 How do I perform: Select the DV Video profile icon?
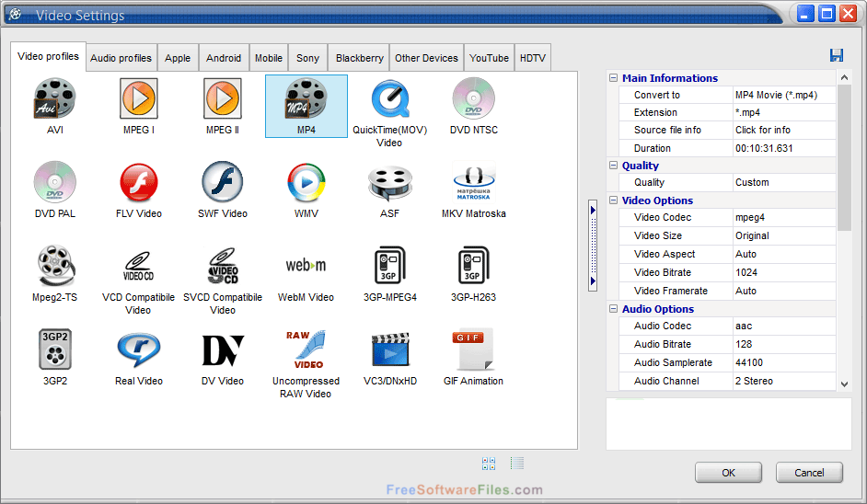(x=223, y=350)
